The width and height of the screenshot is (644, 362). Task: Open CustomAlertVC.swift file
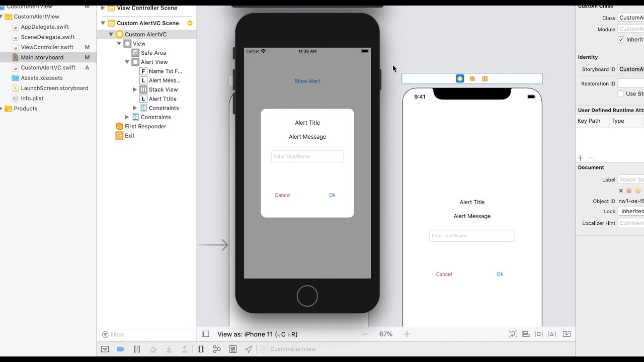(48, 67)
